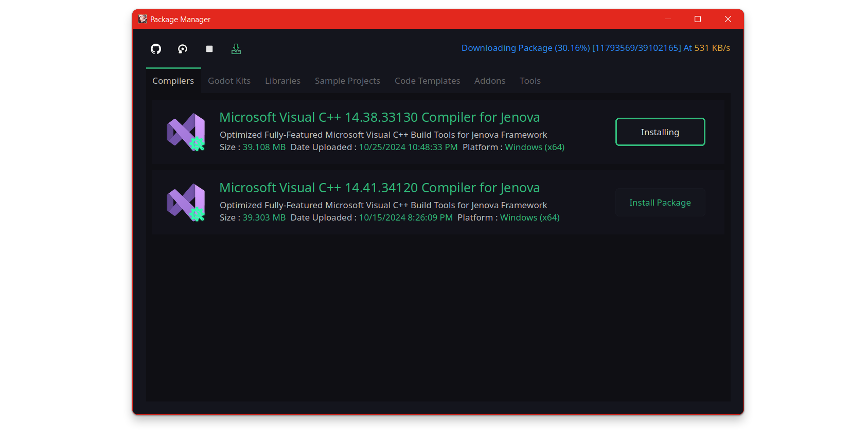Click the Visual C++ 14.41.34120 package logo
Image resolution: width=868 pixels, height=439 pixels.
point(186,203)
